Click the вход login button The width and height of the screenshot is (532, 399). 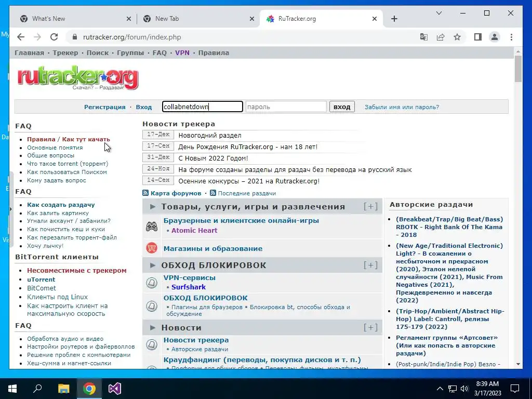[x=342, y=107]
